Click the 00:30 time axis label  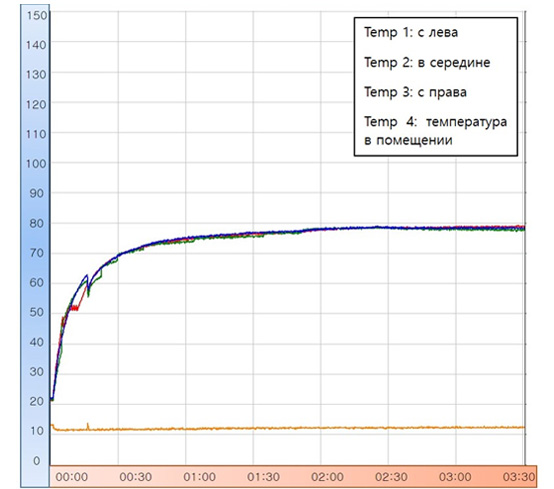coord(136,477)
